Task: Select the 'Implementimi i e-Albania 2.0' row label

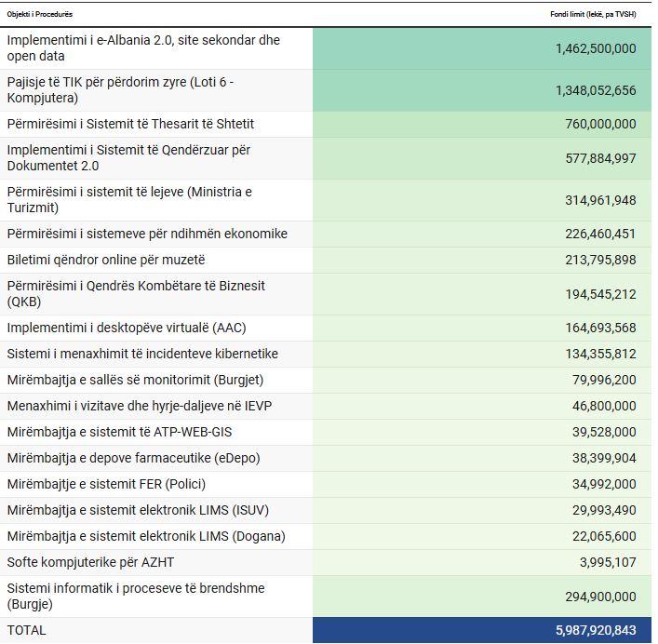Action: [143, 48]
